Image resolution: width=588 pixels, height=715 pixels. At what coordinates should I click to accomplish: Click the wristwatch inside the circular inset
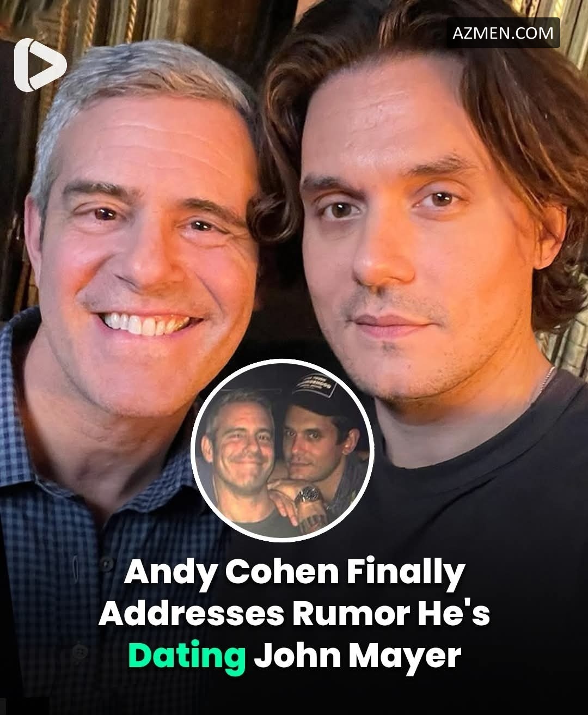tap(309, 496)
